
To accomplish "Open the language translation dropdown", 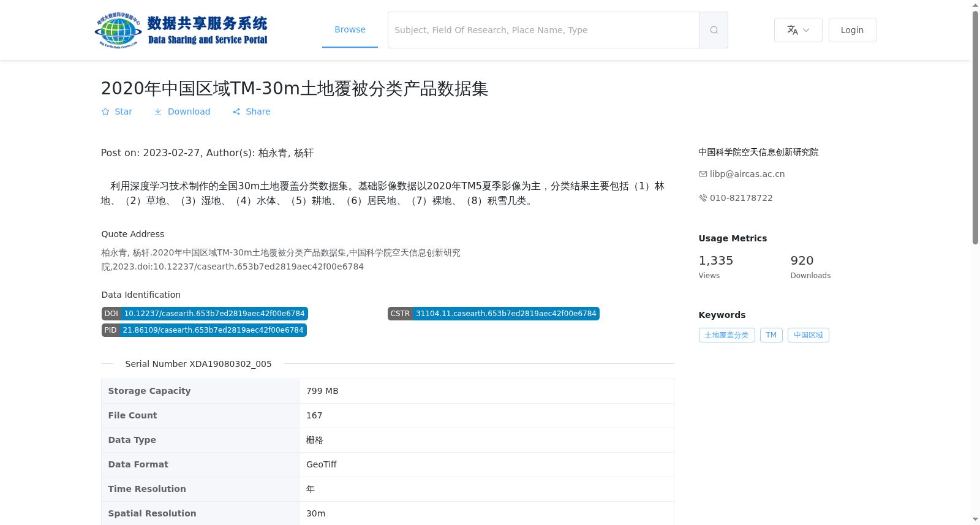I will click(x=798, y=30).
